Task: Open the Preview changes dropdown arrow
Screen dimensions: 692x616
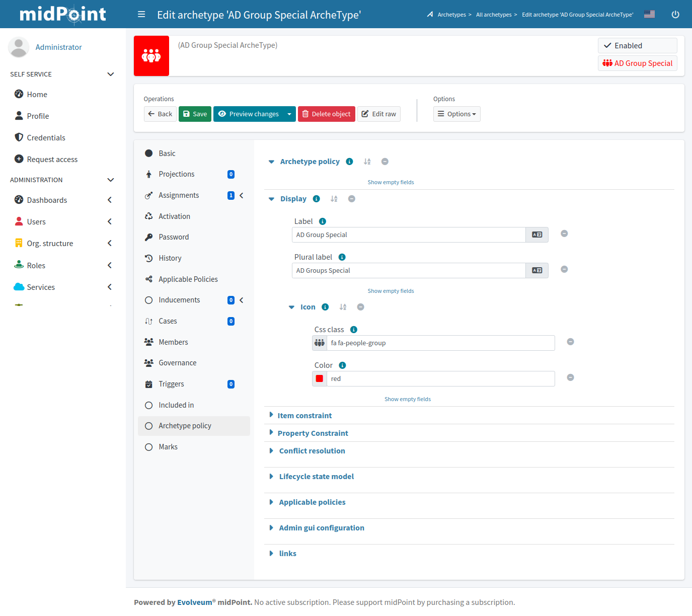Action: click(289, 114)
